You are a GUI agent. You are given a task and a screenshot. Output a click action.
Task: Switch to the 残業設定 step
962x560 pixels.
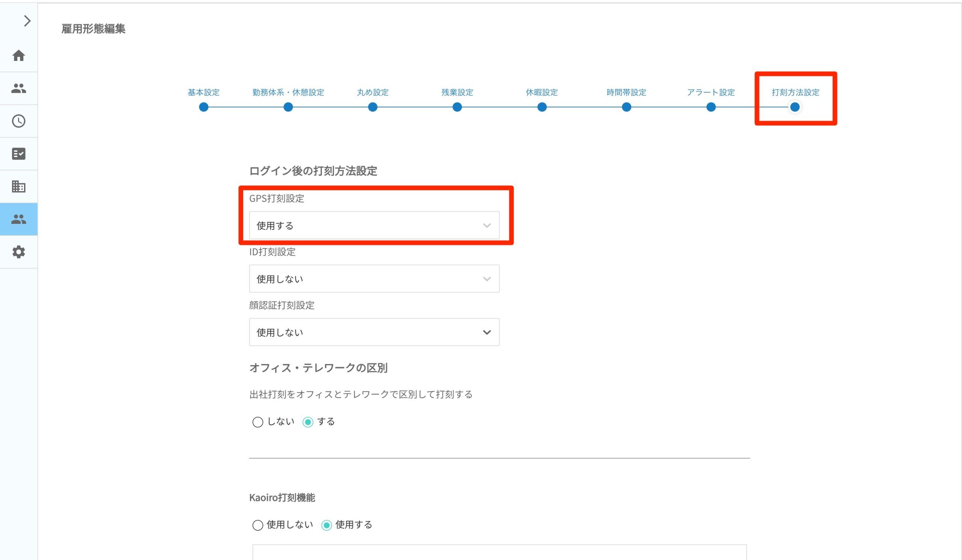pyautogui.click(x=457, y=92)
